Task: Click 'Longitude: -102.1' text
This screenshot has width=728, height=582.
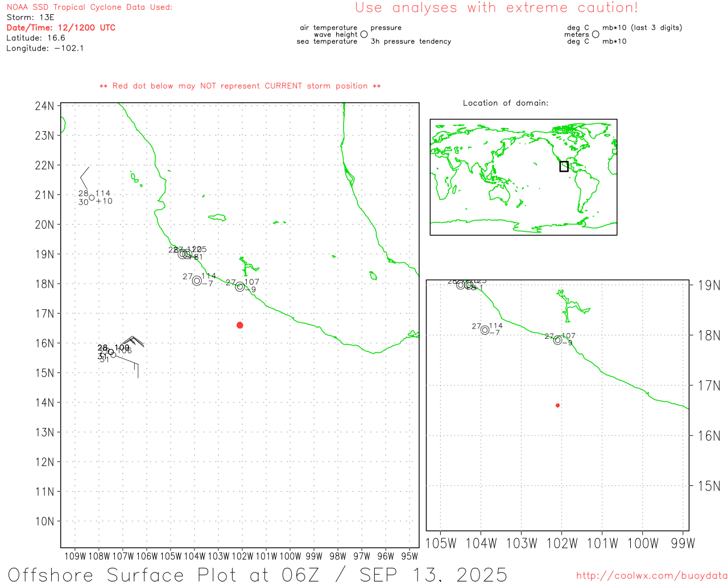Action: point(45,48)
